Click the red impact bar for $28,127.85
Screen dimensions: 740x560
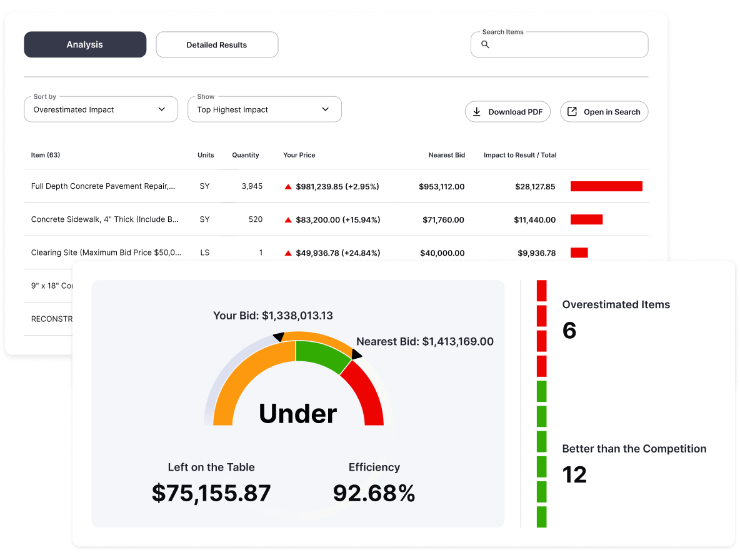[606, 186]
